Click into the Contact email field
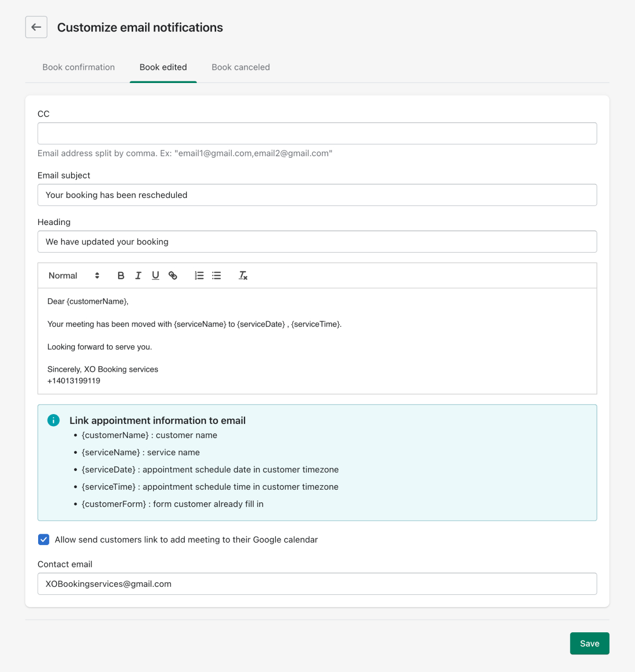 317,584
